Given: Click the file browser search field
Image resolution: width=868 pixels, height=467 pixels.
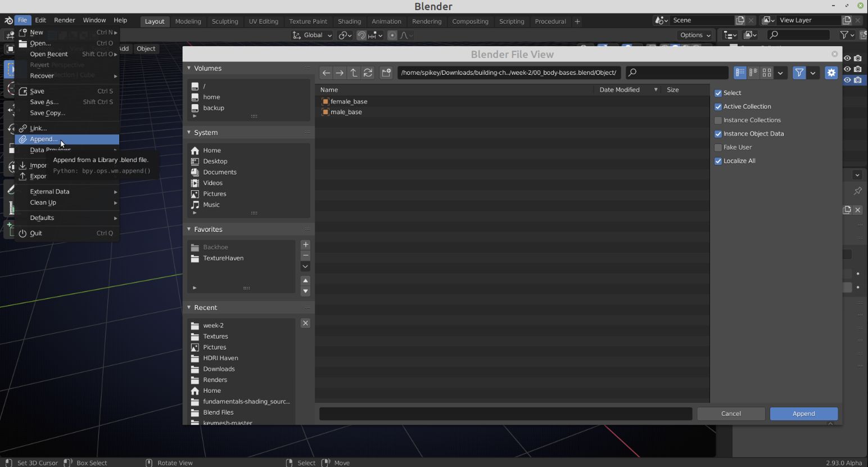Looking at the screenshot, I should 677,73.
